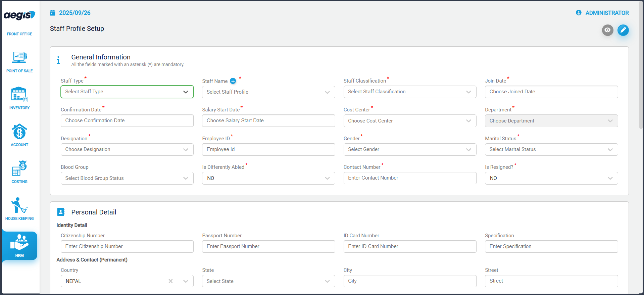Click the Aegis logo
Image resolution: width=644 pixels, height=295 pixels.
coord(19,15)
